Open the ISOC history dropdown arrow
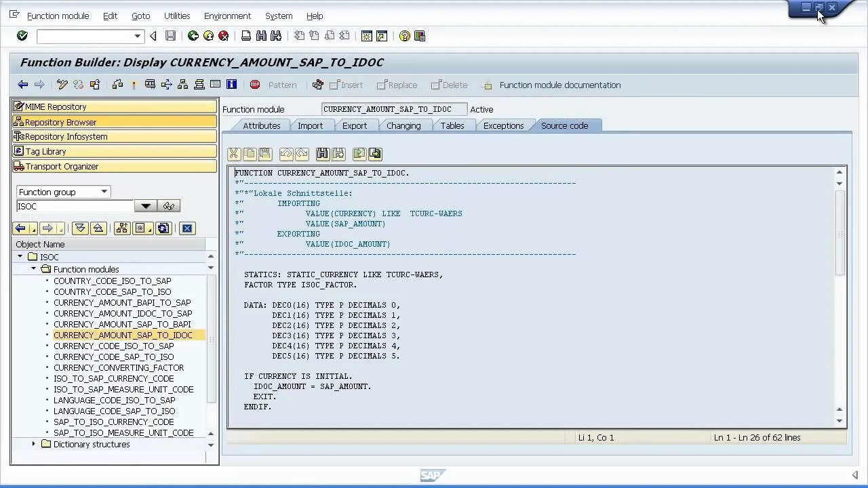Viewport: 868px width, 488px height. pyautogui.click(x=145, y=206)
